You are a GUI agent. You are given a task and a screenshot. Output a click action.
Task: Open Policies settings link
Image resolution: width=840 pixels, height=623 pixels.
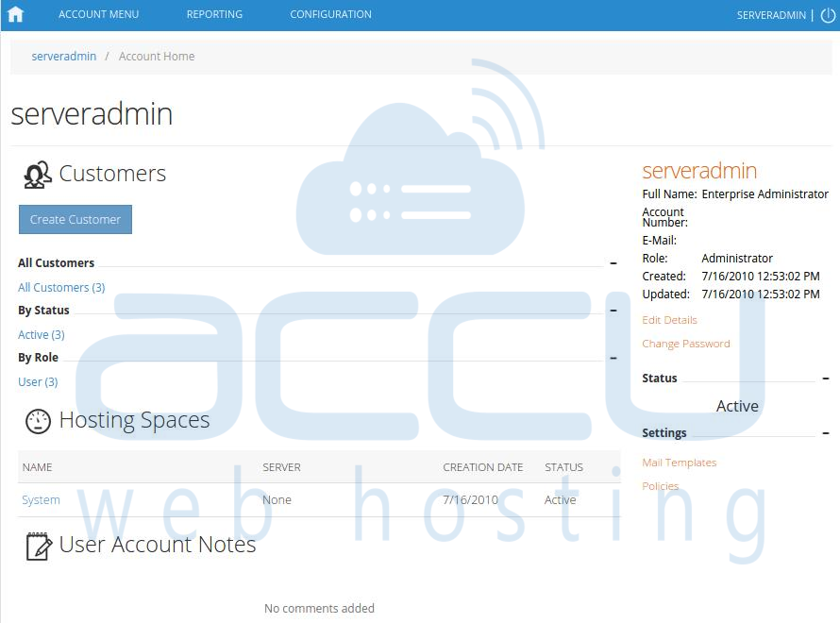click(x=660, y=486)
